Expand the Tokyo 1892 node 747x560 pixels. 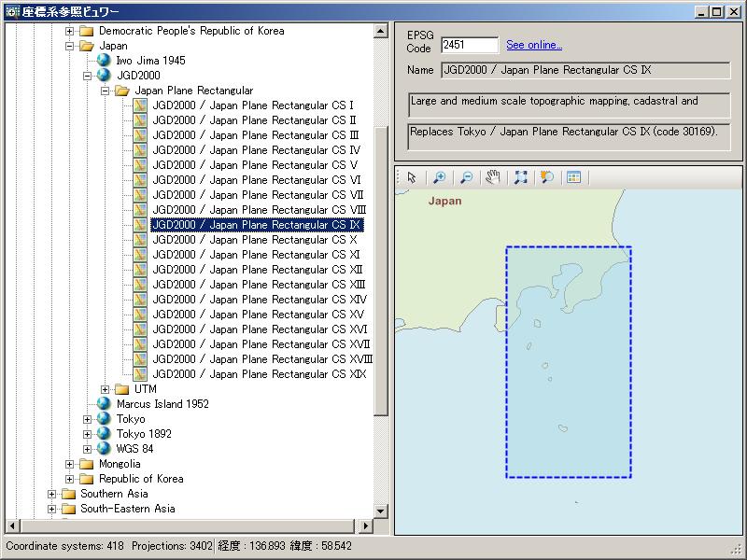(x=88, y=434)
